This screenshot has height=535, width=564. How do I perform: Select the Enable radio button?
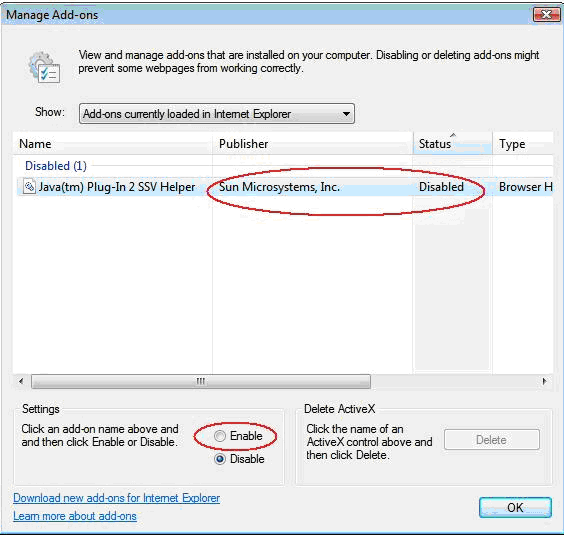click(x=220, y=436)
